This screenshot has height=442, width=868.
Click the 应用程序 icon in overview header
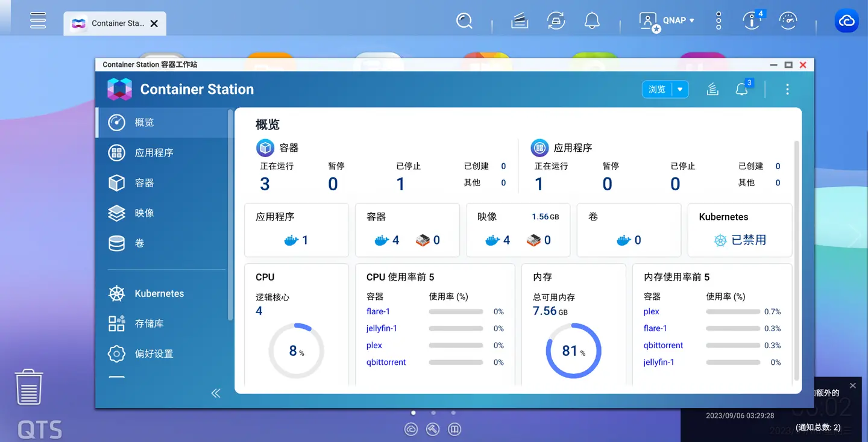pos(539,148)
